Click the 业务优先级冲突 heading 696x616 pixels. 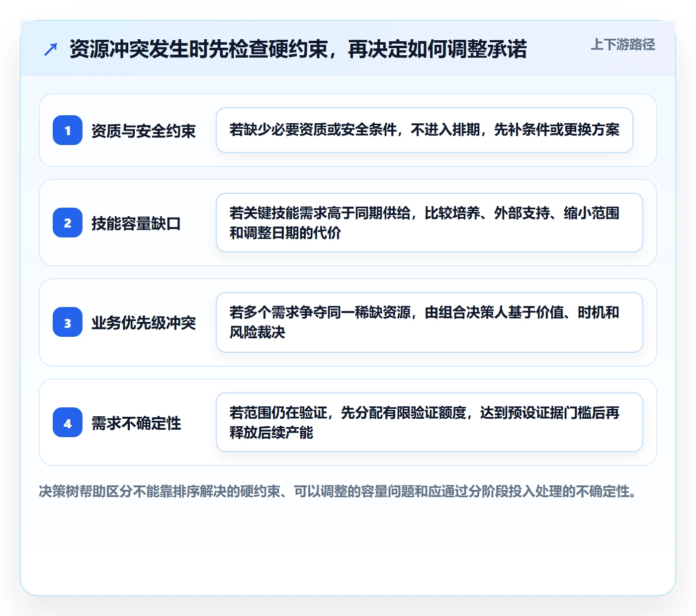[x=144, y=322]
